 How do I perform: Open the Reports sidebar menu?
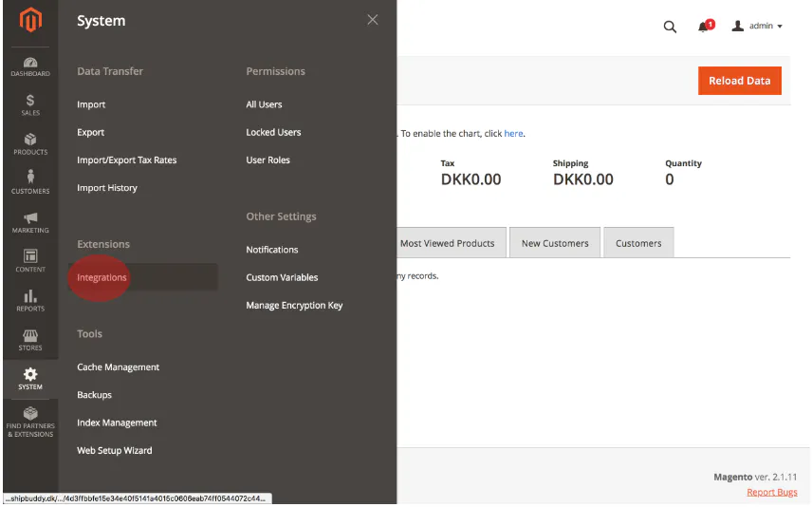pyautogui.click(x=30, y=301)
